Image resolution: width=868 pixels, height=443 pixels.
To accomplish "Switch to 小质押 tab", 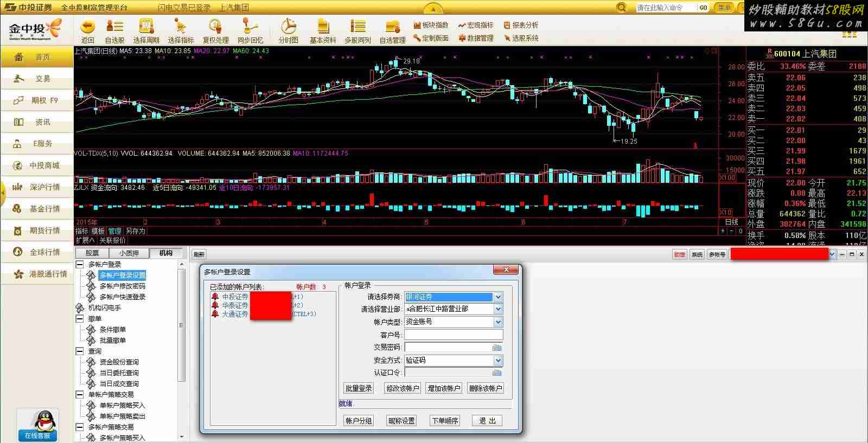I will (x=129, y=253).
